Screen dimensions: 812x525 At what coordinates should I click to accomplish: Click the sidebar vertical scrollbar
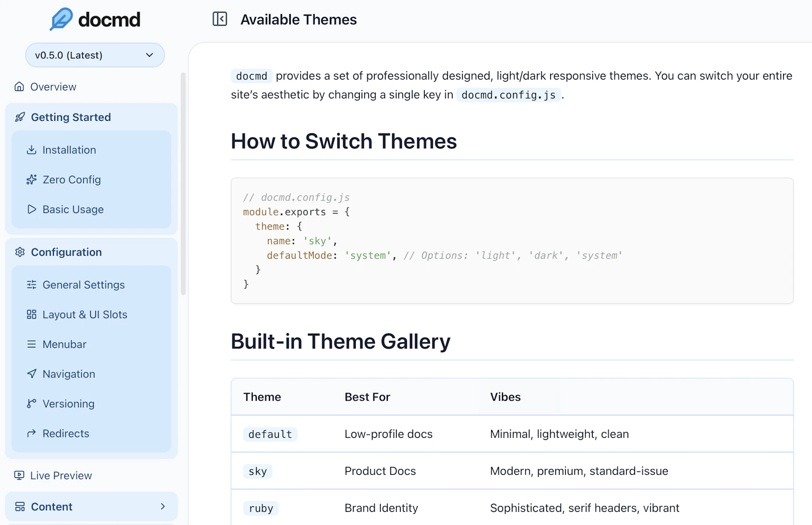[x=183, y=184]
